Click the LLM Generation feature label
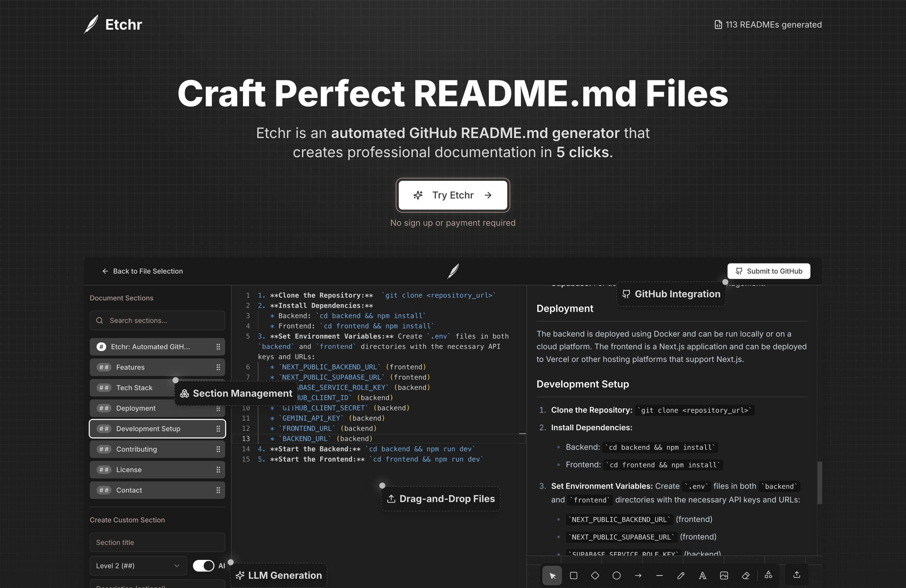Image resolution: width=906 pixels, height=588 pixels. (x=279, y=575)
